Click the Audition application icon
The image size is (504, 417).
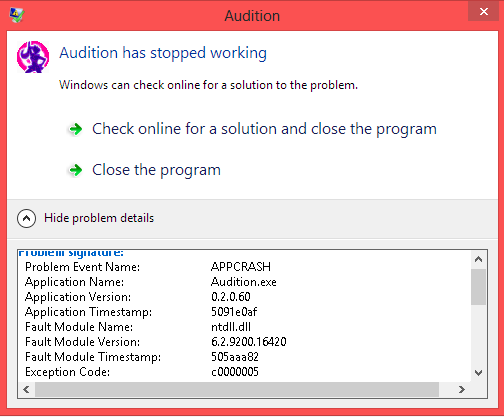(x=33, y=57)
